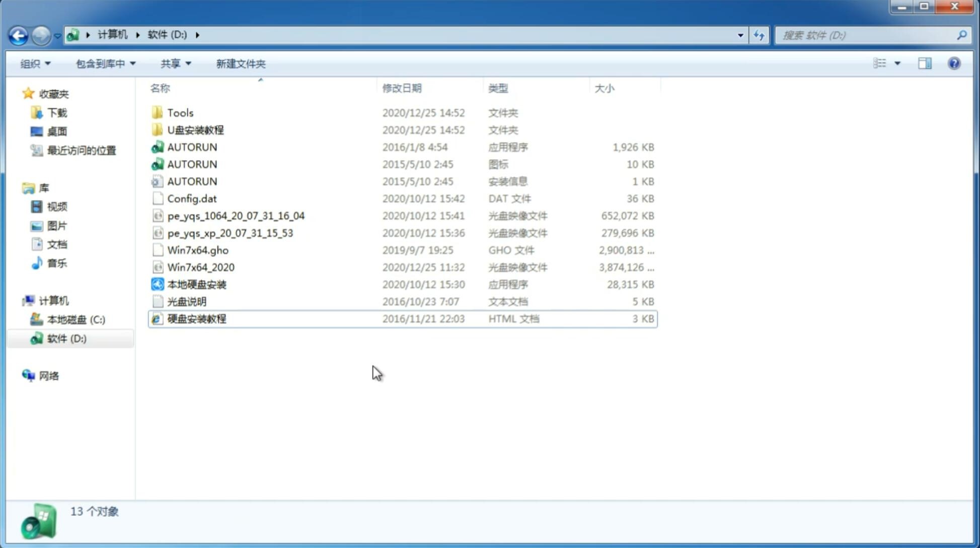Open Win7x64.gho ghost file
The width and height of the screenshot is (980, 548).
click(198, 250)
